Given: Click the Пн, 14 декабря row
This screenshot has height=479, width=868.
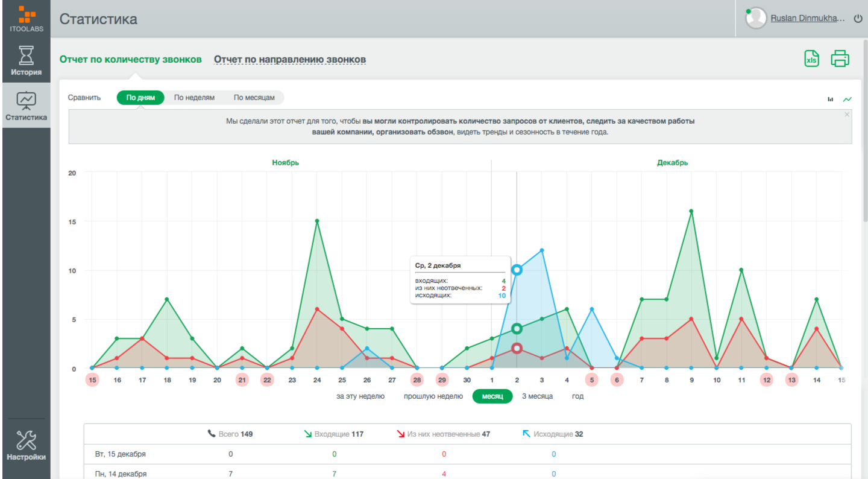Looking at the screenshot, I should [x=467, y=472].
